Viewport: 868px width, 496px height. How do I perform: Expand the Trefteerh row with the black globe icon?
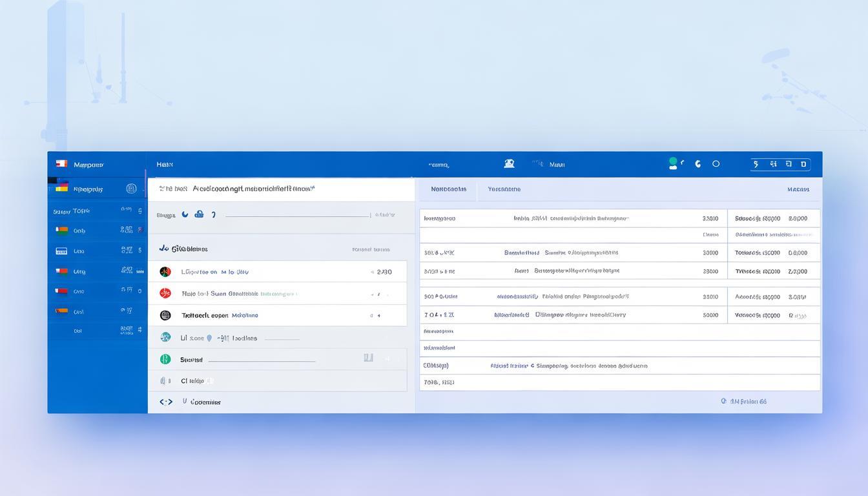pos(277,315)
